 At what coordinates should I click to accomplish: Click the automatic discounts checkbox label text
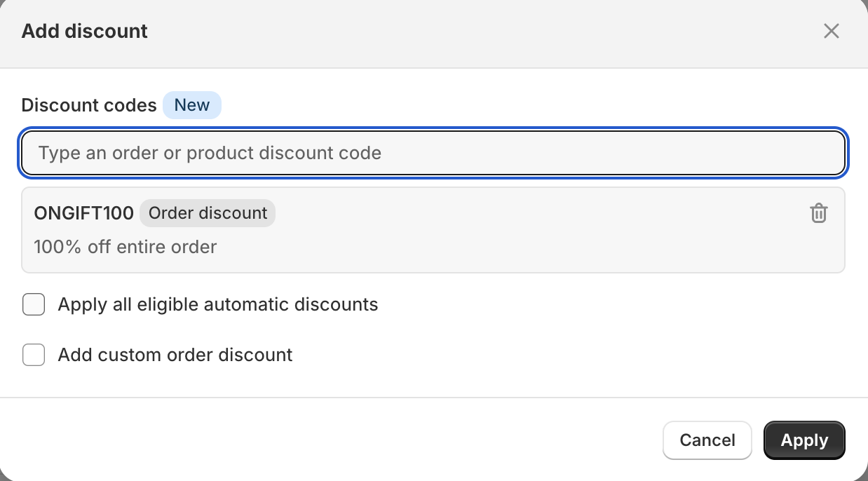[218, 305]
